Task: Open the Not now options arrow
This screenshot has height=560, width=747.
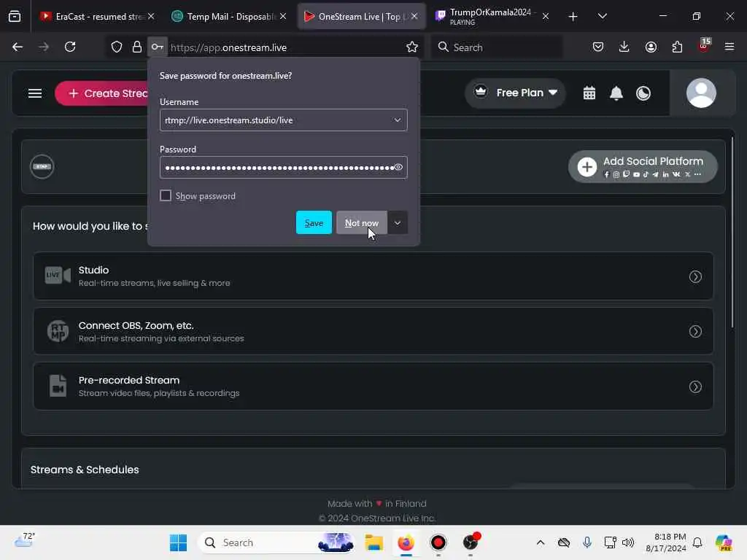Action: click(398, 223)
